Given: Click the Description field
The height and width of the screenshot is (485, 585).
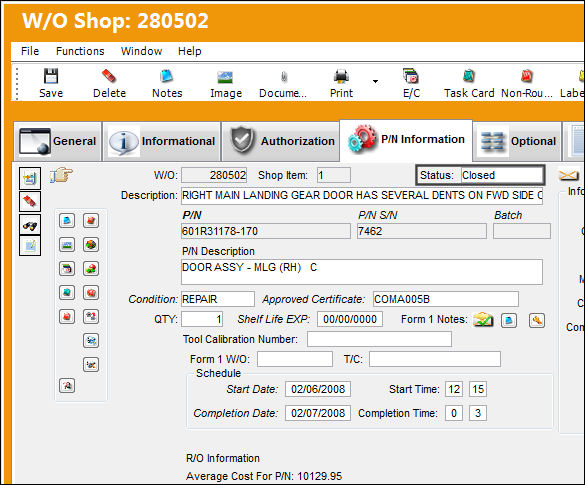Looking at the screenshot, I should pos(362,195).
